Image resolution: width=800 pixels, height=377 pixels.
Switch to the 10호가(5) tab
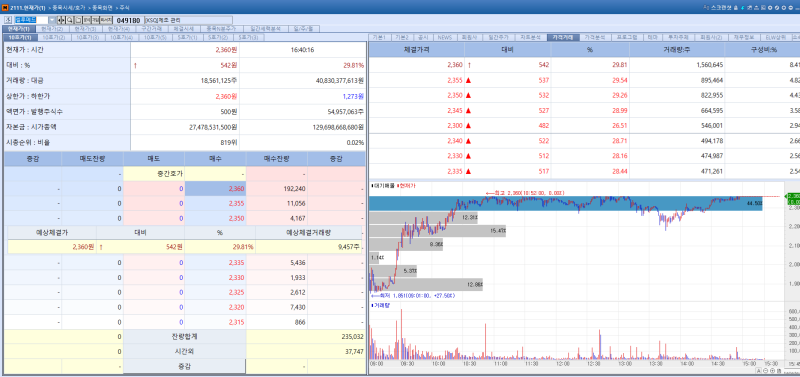[x=155, y=37]
